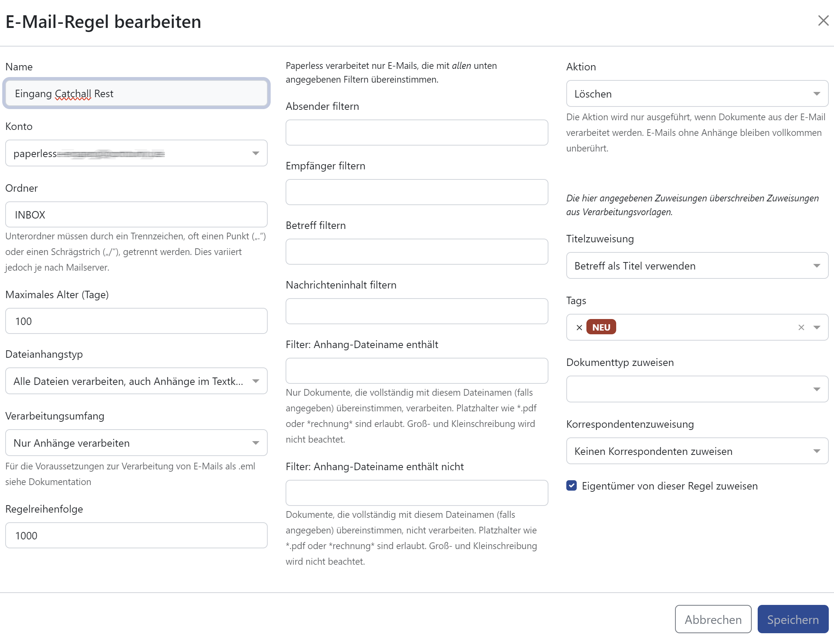
Task: Expand the Verarbeitungsumfang dropdown
Action: [x=136, y=443]
